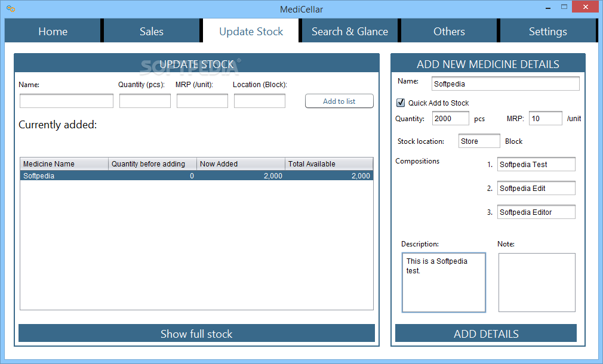The image size is (603, 364).
Task: Click the Location (Block) input field
Action: (260, 101)
